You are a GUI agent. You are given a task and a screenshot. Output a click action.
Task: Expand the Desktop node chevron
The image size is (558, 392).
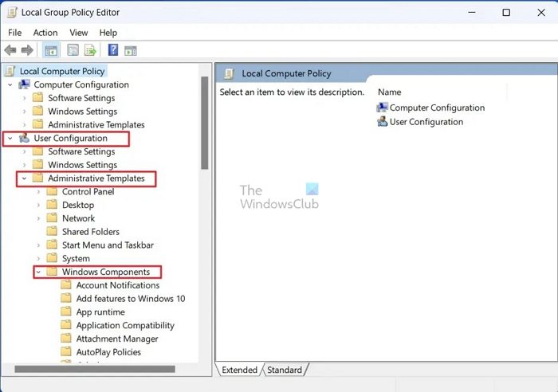click(x=38, y=205)
